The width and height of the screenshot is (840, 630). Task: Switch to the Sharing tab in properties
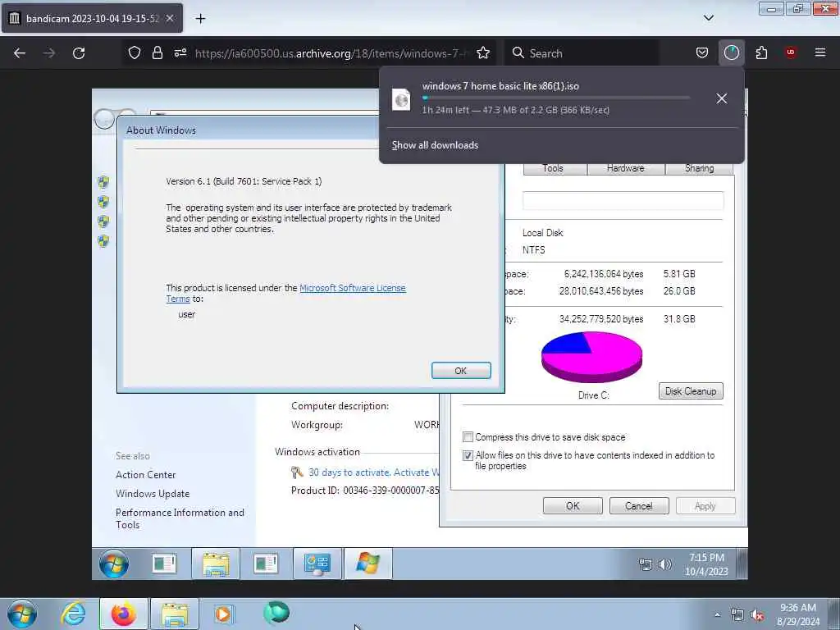(x=699, y=168)
